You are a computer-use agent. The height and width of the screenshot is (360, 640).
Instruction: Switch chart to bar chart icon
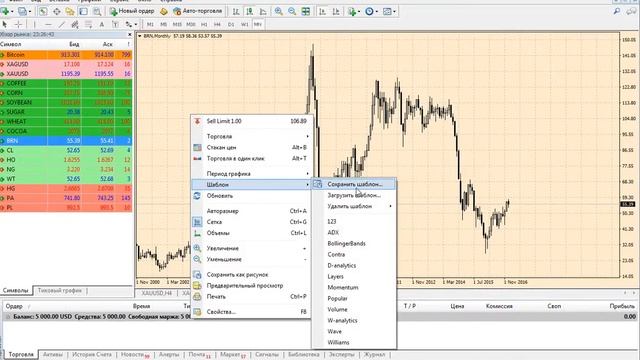point(236,11)
